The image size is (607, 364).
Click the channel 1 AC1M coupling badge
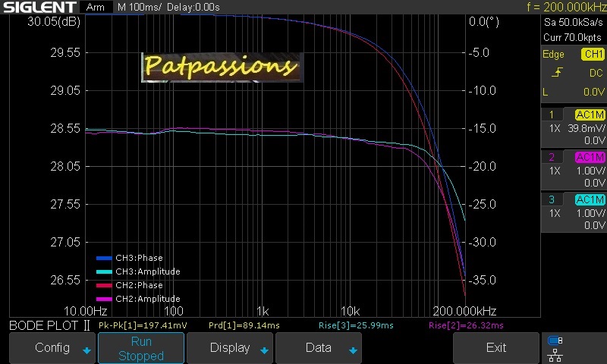(x=590, y=115)
